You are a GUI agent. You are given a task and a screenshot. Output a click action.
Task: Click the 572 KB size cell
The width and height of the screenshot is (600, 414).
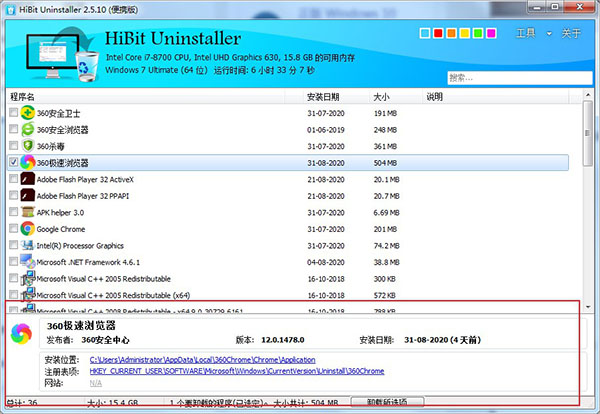384,295
